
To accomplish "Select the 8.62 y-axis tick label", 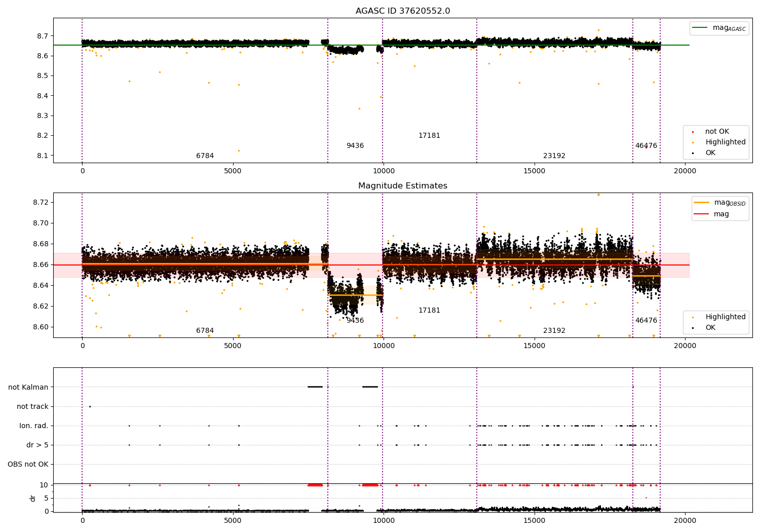I will (x=40, y=307).
